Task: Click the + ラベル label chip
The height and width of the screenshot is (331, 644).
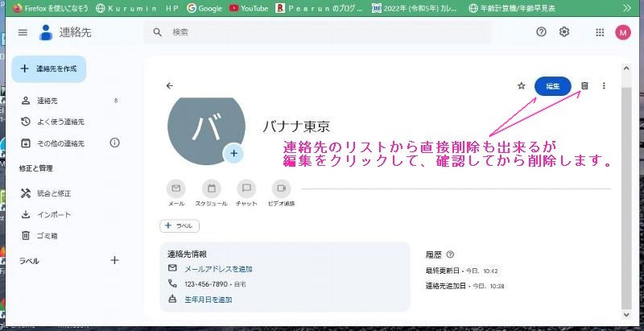Action: 180,225
